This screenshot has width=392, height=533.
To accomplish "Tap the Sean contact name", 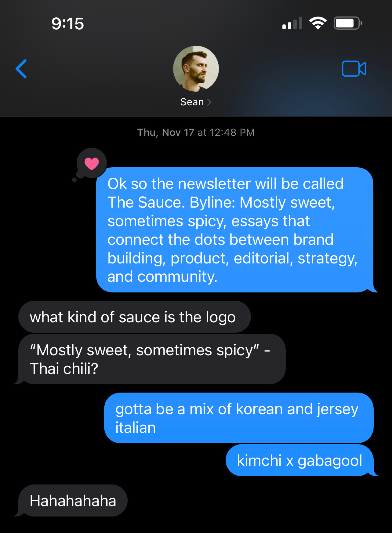I will pyautogui.click(x=192, y=102).
